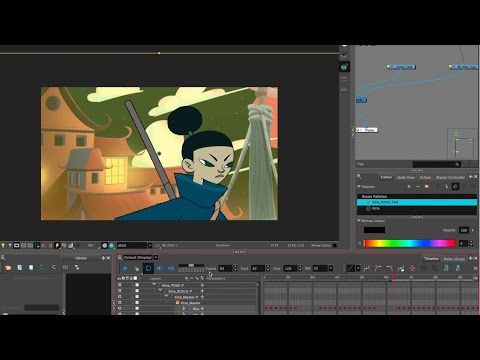This screenshot has width=480, height=360.
Task: Click the green icon in Library toolbar
Action: click(42, 267)
